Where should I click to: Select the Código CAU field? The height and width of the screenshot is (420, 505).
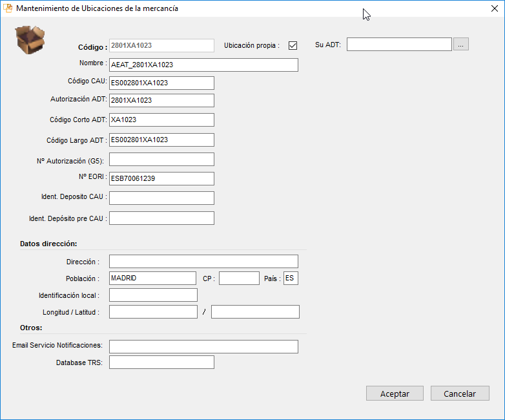pos(161,83)
